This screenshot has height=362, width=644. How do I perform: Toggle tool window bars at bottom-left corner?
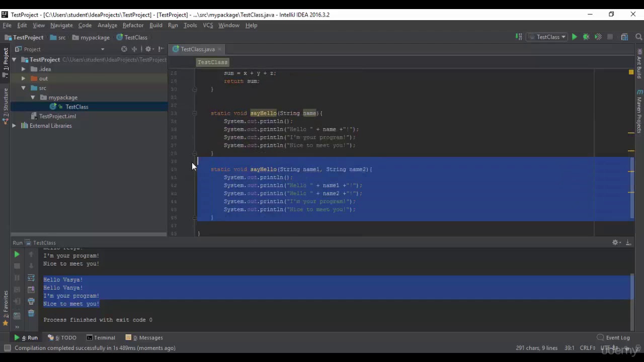[7, 348]
